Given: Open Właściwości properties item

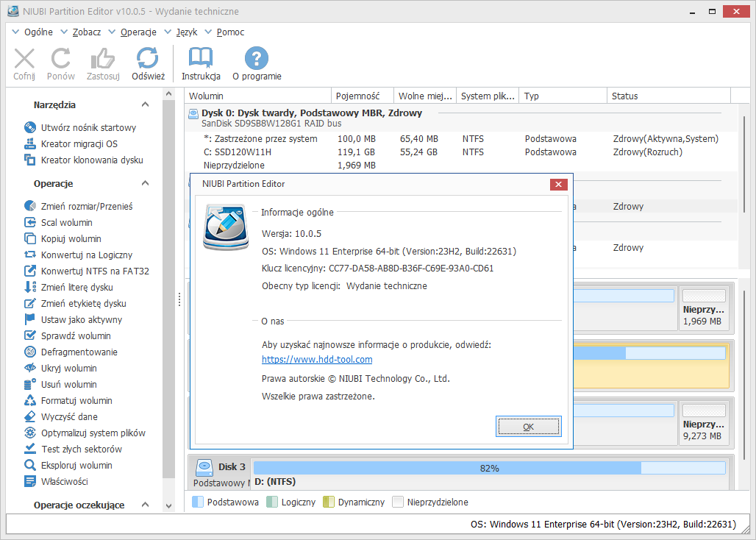Looking at the screenshot, I should 56,481.
